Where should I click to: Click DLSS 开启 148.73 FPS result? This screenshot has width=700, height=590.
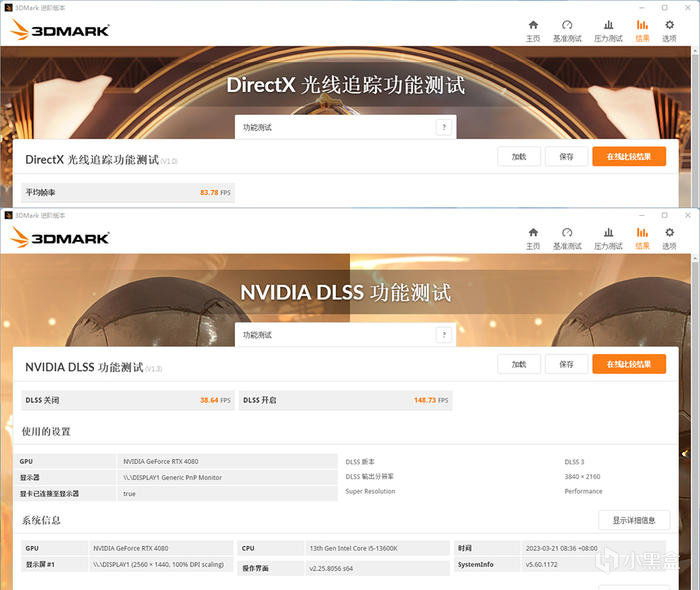coord(346,400)
